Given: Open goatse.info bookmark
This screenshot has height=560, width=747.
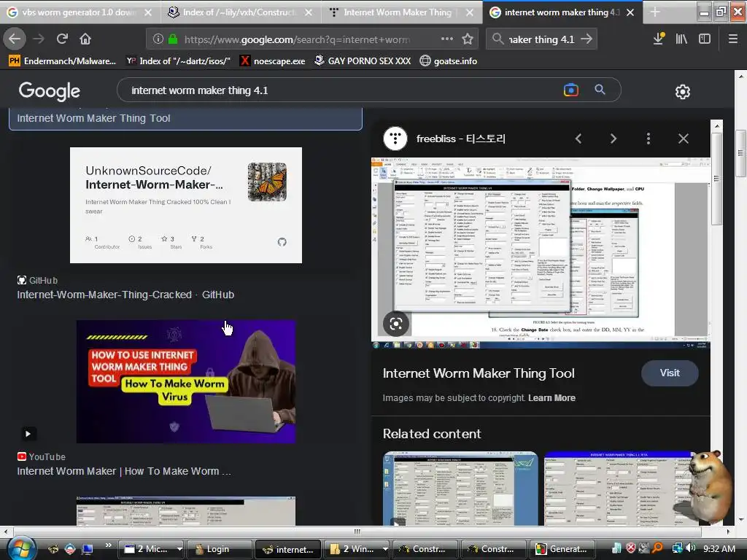Looking at the screenshot, I should coord(449,61).
